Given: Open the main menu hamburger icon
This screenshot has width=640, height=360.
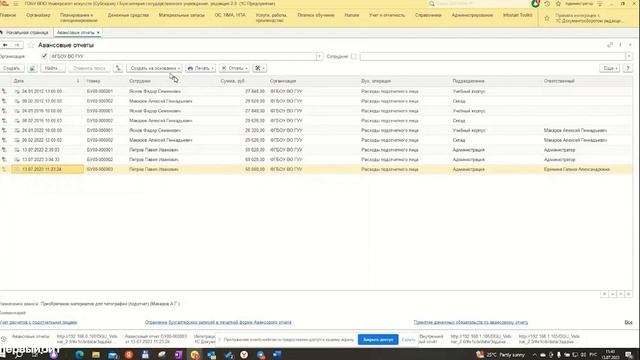Looking at the screenshot, I should click(16, 4).
